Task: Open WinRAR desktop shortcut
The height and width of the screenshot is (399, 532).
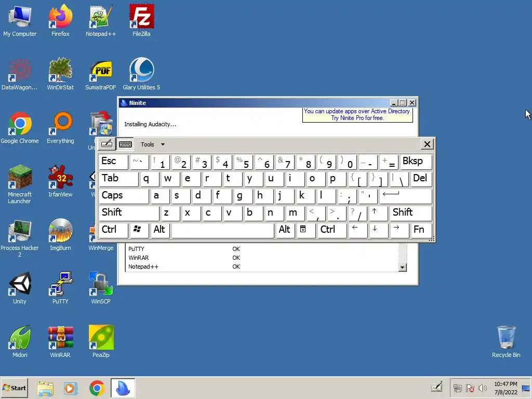Action: pyautogui.click(x=60, y=341)
